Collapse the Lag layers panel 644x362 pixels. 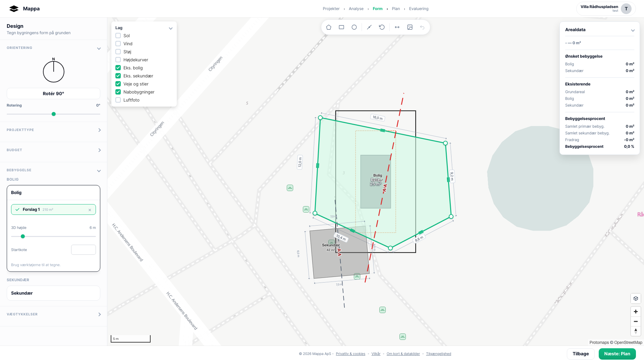tap(171, 28)
